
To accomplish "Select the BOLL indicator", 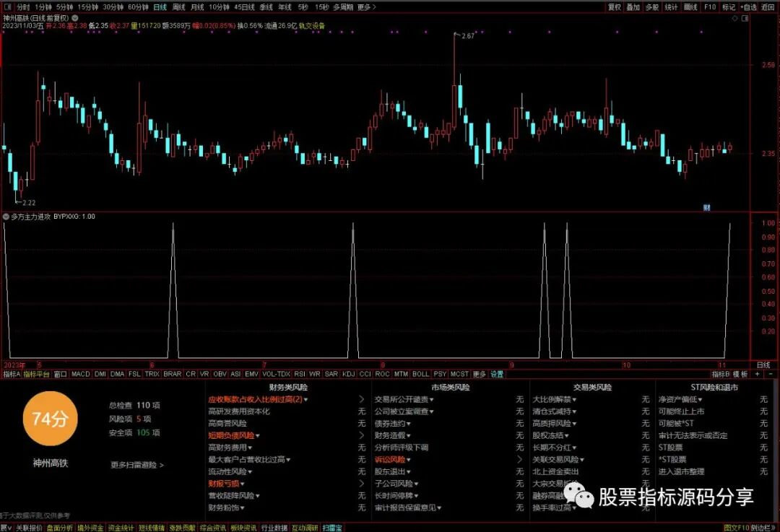I will (421, 374).
